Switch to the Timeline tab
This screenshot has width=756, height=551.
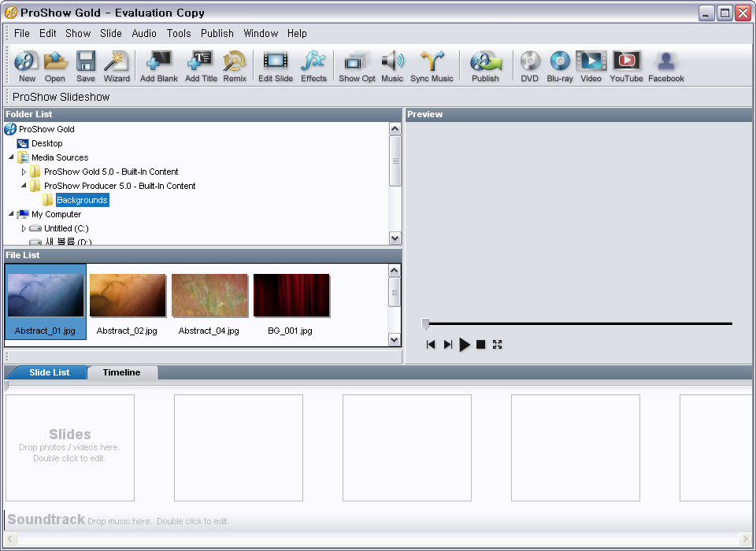point(121,372)
